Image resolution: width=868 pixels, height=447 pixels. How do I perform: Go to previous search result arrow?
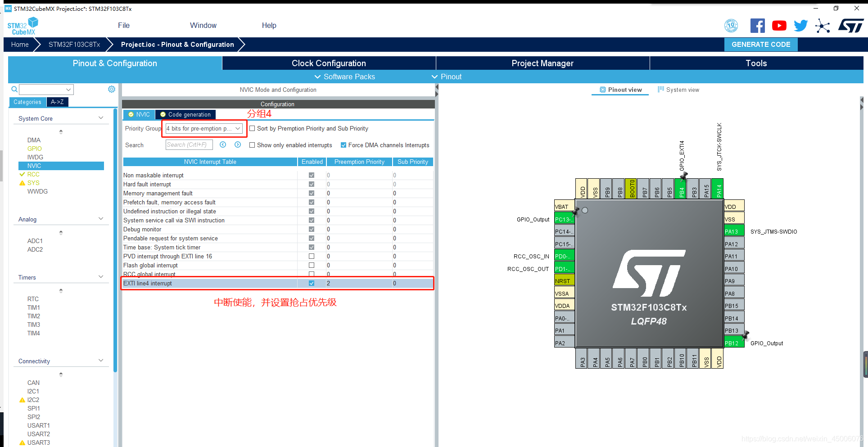point(223,144)
